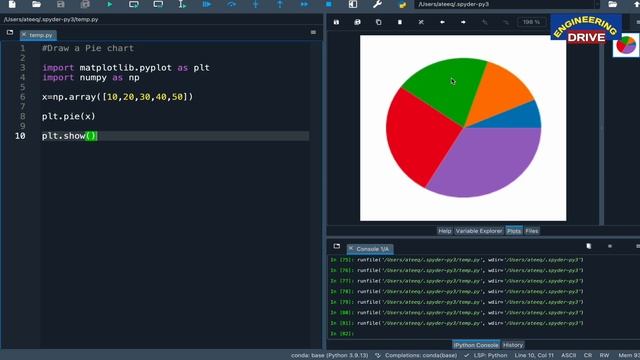
Task: Step over current line debug icon
Action: (231, 4)
